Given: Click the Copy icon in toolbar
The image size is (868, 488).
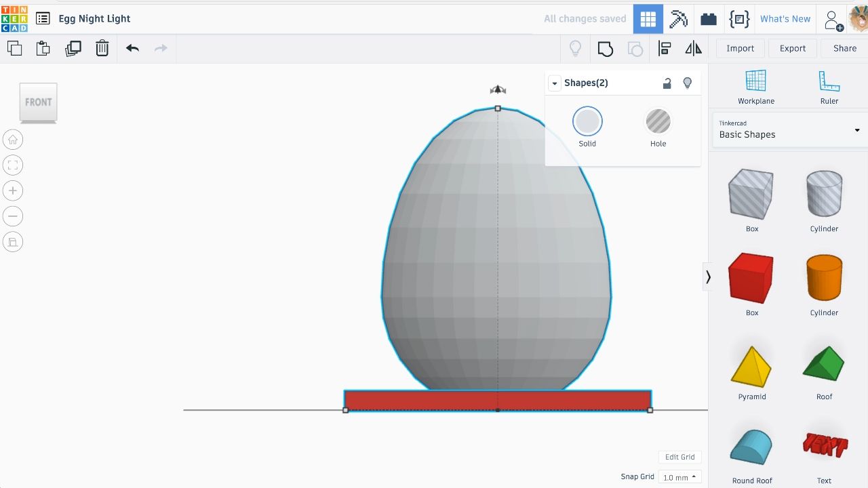Looking at the screenshot, I should click(14, 48).
